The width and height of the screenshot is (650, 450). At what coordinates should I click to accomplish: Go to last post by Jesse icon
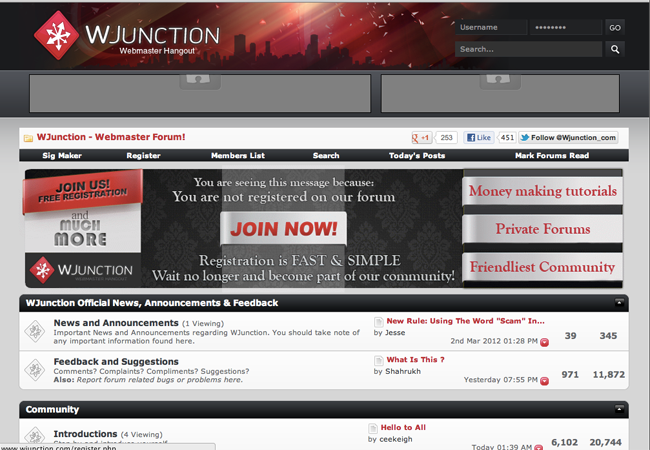(x=545, y=342)
